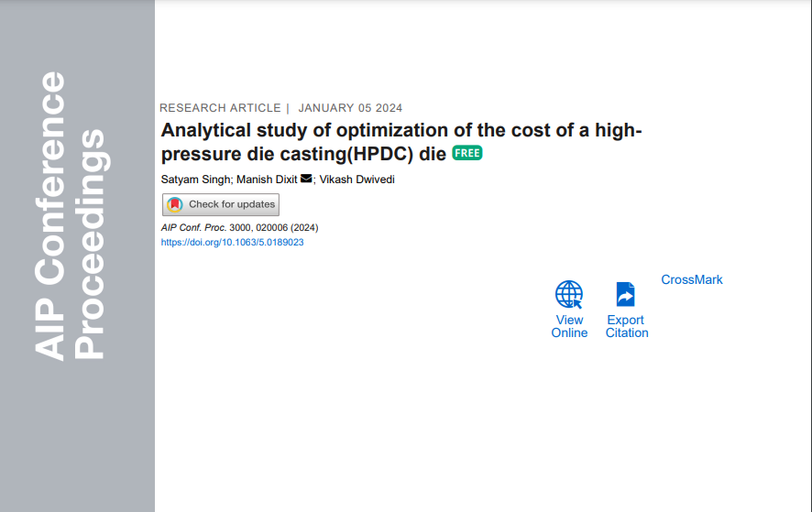Click the Export Citation text label
812x512 pixels.
(x=627, y=327)
